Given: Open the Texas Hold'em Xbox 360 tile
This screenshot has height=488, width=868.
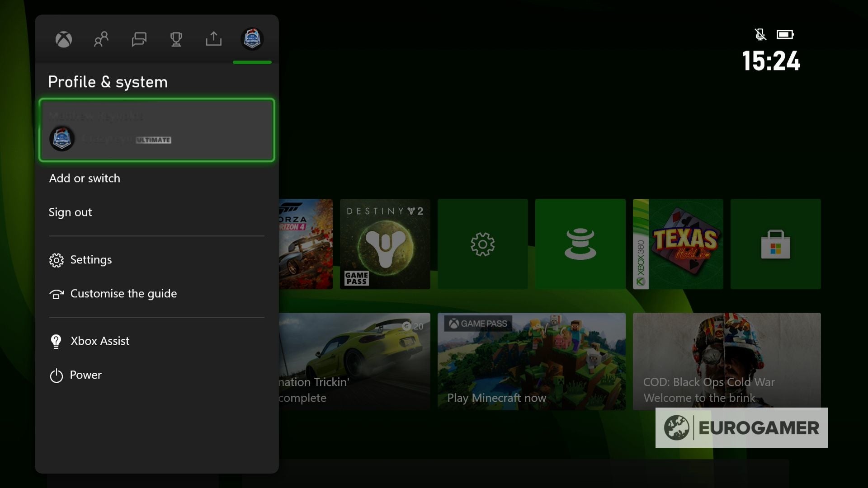Looking at the screenshot, I should pyautogui.click(x=678, y=244).
